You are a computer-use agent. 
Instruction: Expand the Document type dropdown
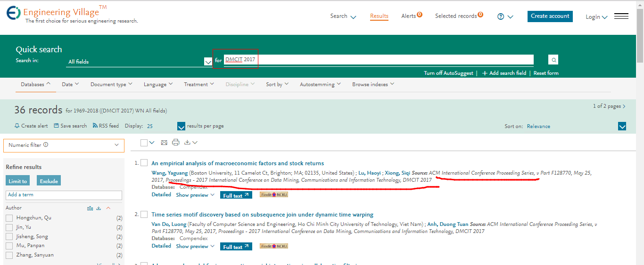tap(111, 85)
